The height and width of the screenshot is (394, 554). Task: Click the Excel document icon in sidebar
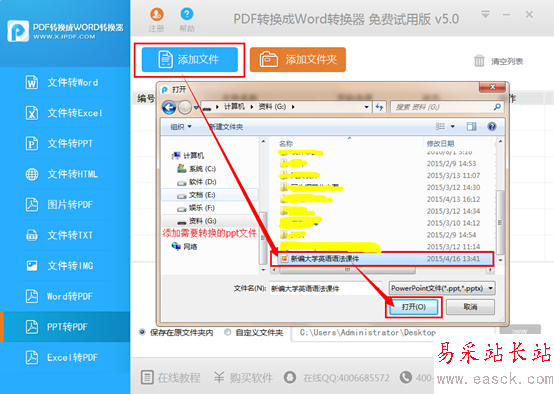coord(32,113)
